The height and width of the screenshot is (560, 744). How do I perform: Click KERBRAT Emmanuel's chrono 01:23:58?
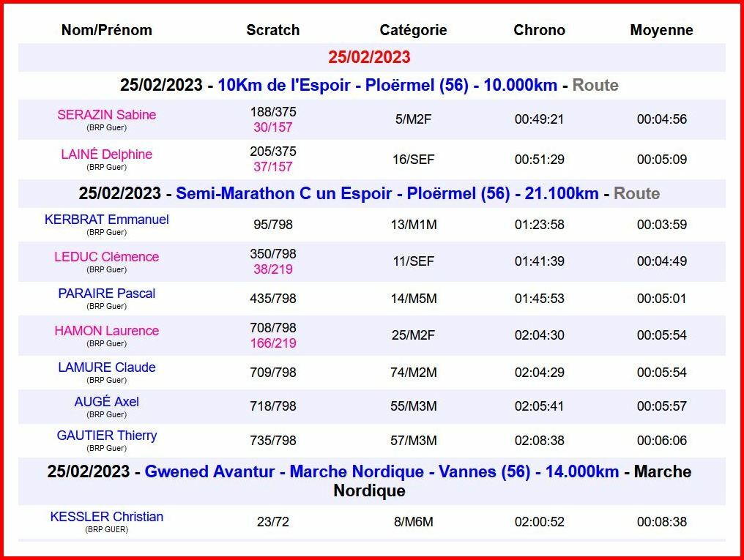(x=539, y=225)
